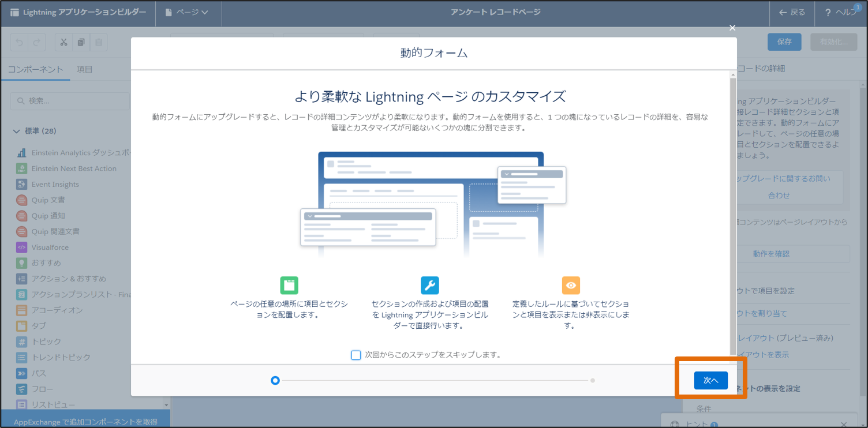868x428 pixels.
Task: Select パス component icon
Action: 21,373
